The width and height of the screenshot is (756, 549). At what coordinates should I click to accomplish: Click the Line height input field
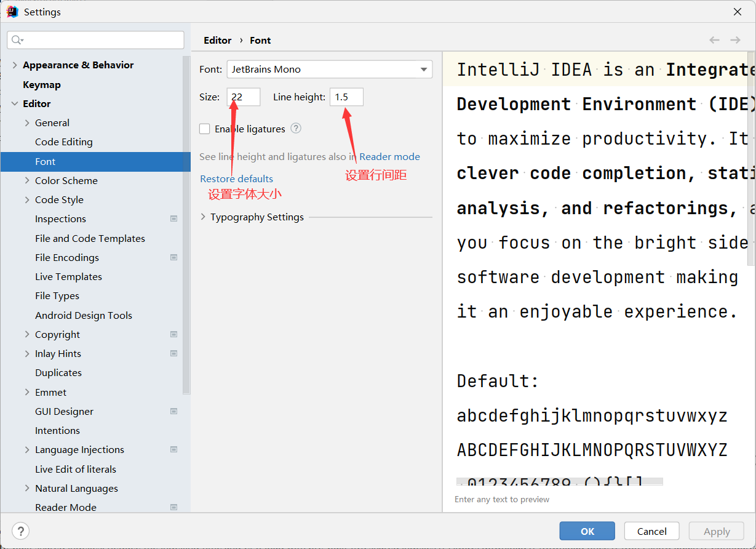click(346, 97)
